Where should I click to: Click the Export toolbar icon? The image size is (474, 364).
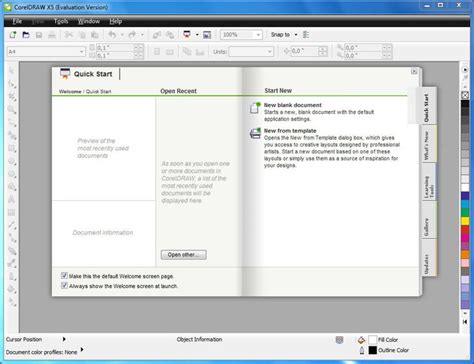coord(170,35)
